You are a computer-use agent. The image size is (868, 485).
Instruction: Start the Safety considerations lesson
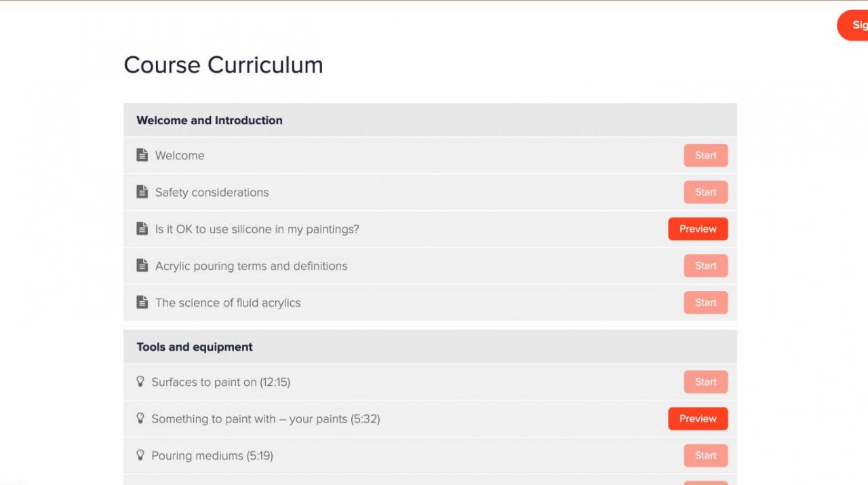tap(705, 192)
